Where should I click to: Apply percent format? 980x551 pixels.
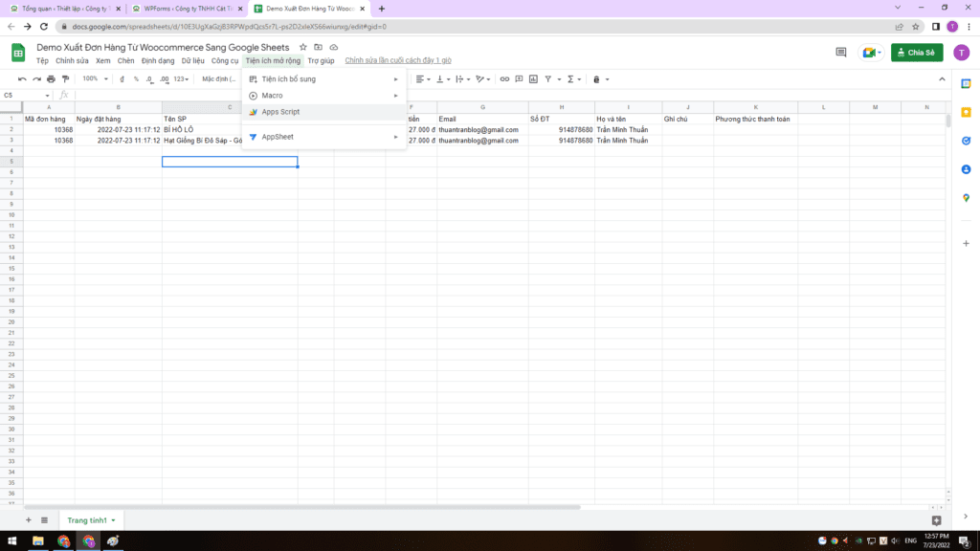click(136, 79)
